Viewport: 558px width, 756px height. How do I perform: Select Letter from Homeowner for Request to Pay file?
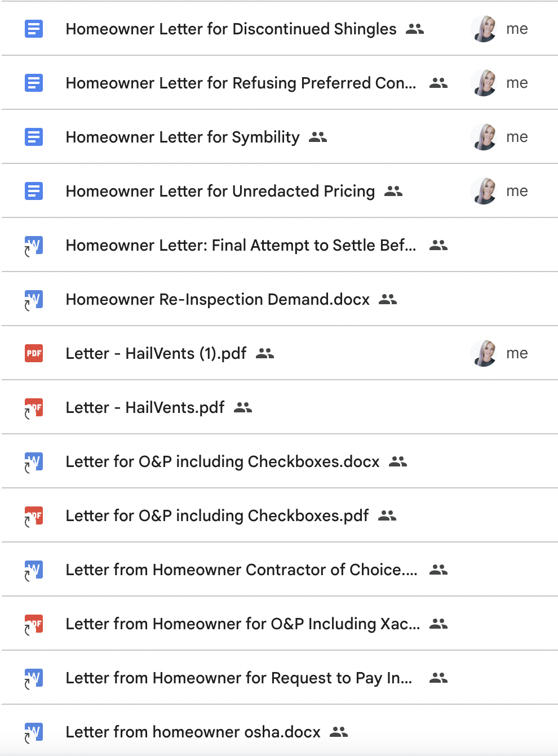(x=238, y=678)
